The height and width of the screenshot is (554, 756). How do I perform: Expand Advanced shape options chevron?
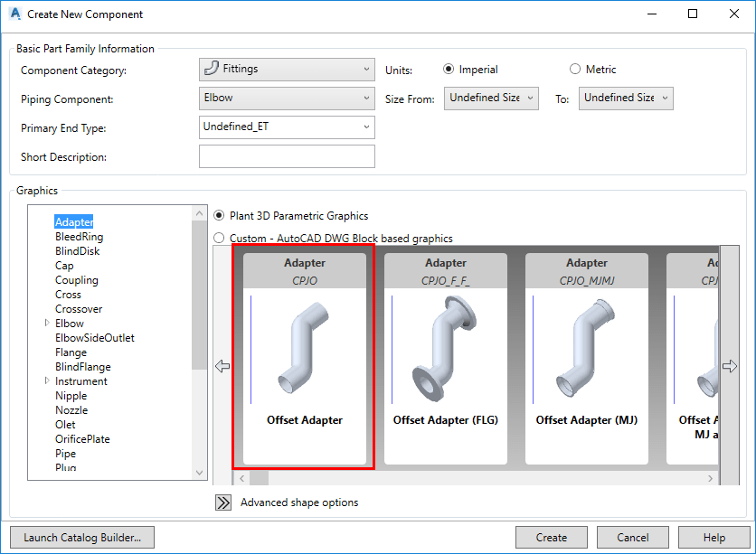pos(223,502)
